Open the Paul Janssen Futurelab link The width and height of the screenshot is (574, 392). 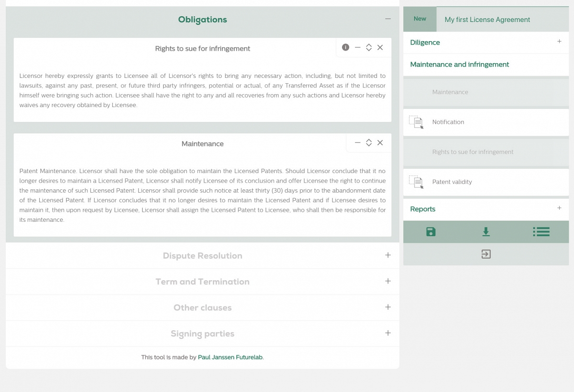pos(231,357)
